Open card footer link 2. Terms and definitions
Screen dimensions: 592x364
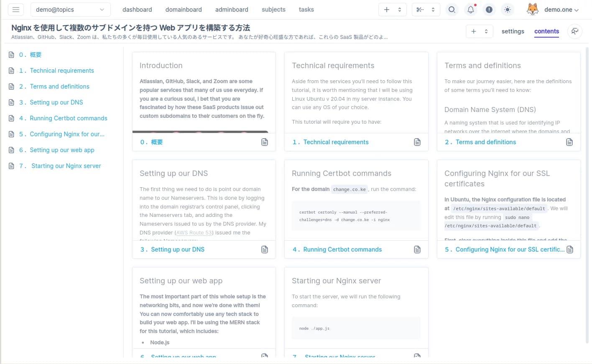coord(480,142)
